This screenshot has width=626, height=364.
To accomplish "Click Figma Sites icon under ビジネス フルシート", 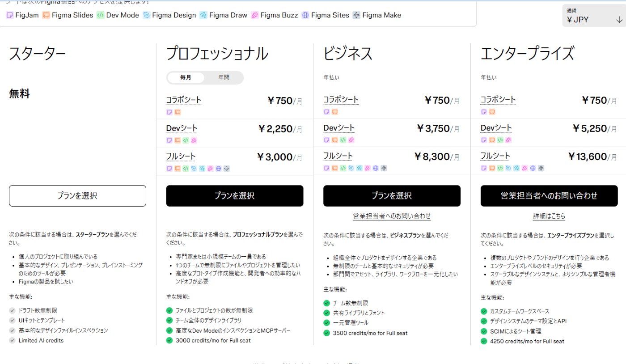I will click(376, 168).
